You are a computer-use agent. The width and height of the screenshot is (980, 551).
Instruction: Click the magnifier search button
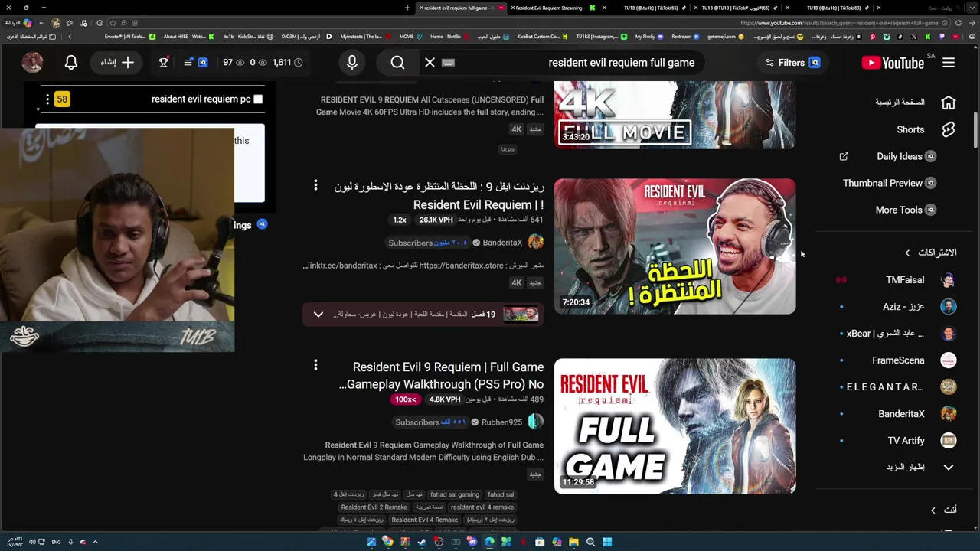[x=397, y=63]
